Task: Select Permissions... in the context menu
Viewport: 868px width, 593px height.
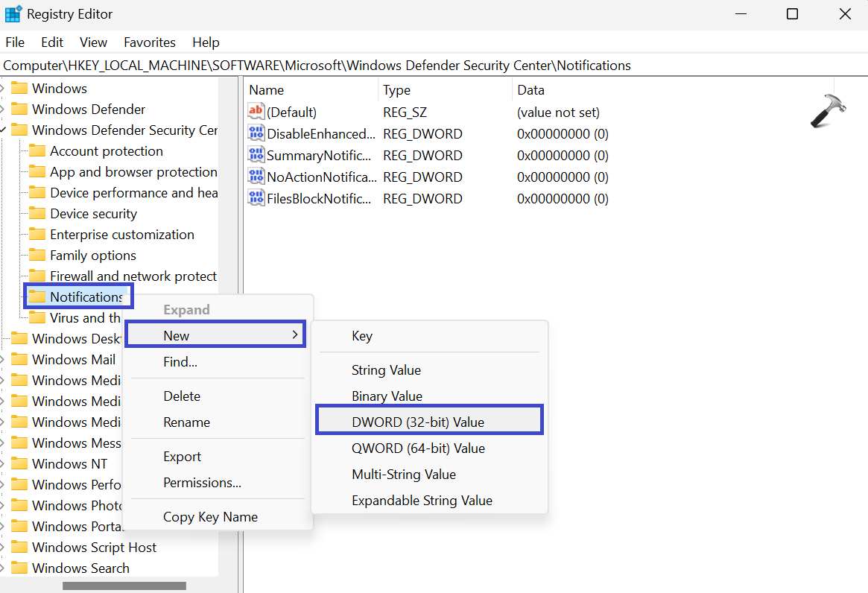Action: tap(202, 483)
